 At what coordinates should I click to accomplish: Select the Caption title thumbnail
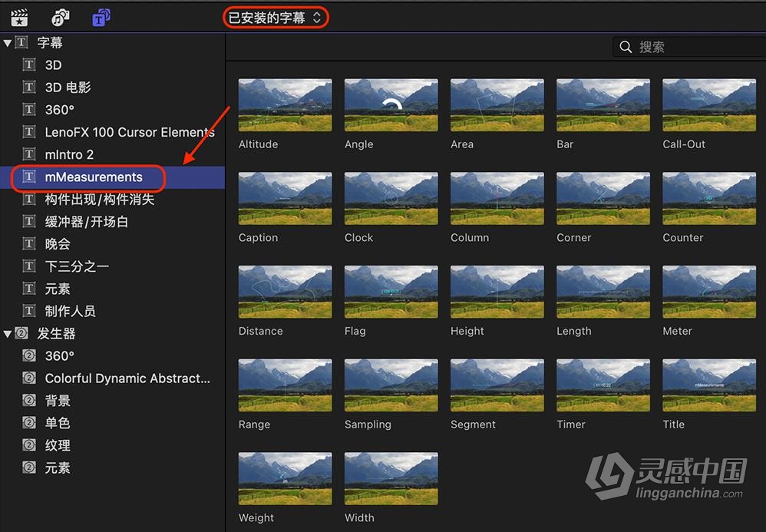[286, 198]
